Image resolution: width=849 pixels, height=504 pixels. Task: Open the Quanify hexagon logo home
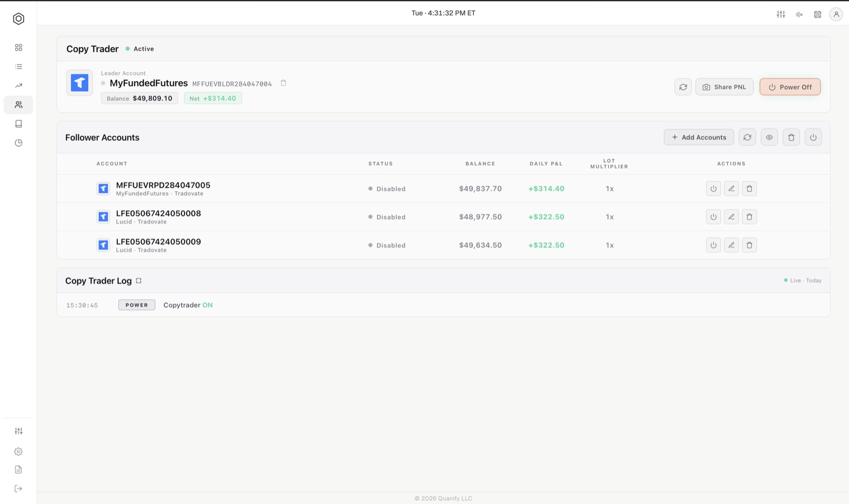tap(19, 19)
